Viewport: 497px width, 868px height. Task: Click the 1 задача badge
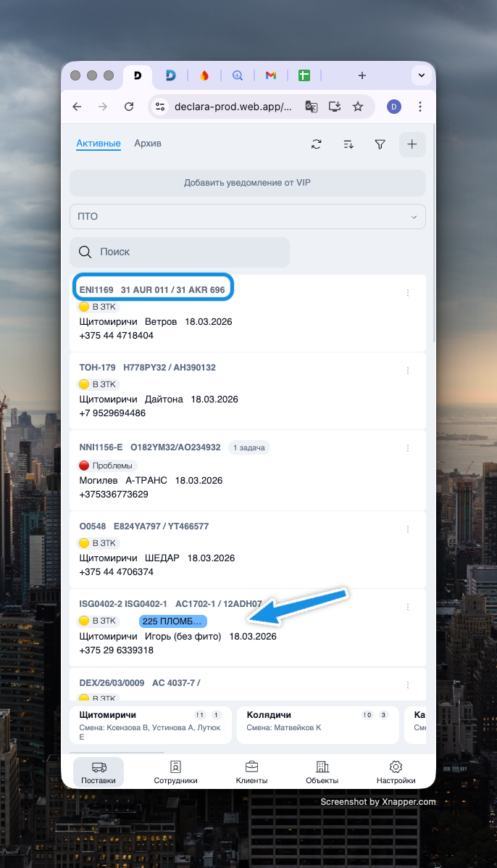click(248, 448)
